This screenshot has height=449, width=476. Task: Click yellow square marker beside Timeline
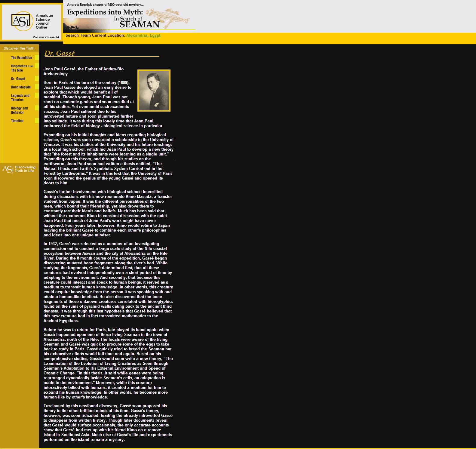coord(37,121)
